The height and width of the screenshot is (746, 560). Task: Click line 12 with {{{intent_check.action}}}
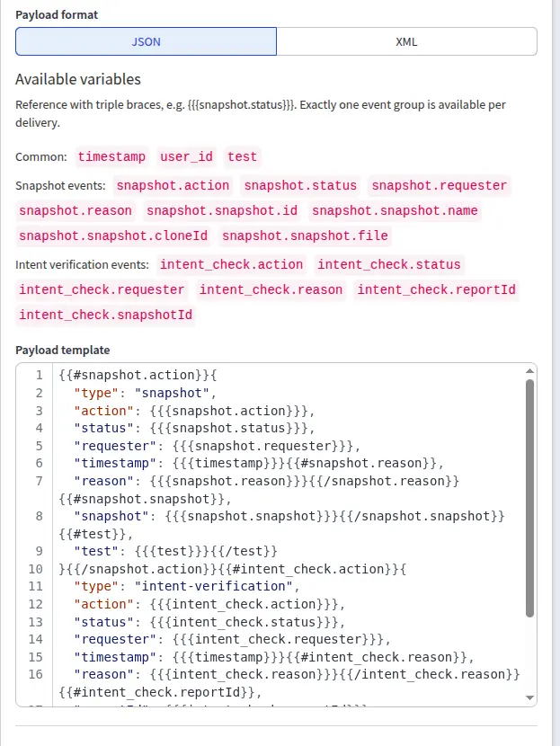pos(209,604)
